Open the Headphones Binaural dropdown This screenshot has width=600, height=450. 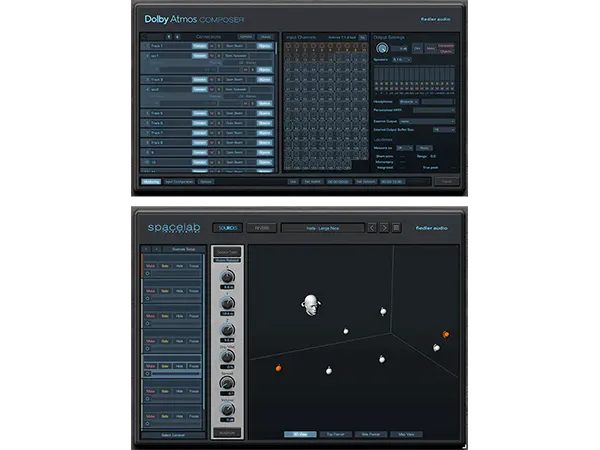click(409, 102)
